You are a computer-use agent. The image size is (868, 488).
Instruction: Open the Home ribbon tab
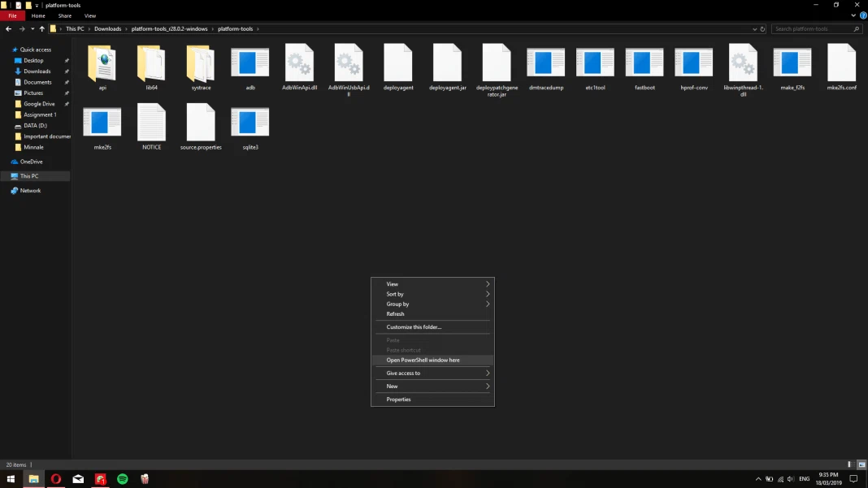click(x=38, y=16)
